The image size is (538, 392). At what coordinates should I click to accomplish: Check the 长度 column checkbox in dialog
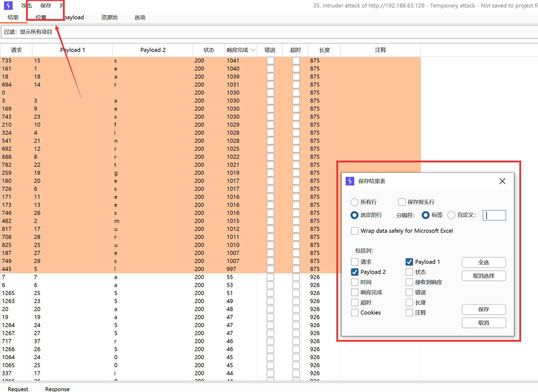click(409, 302)
